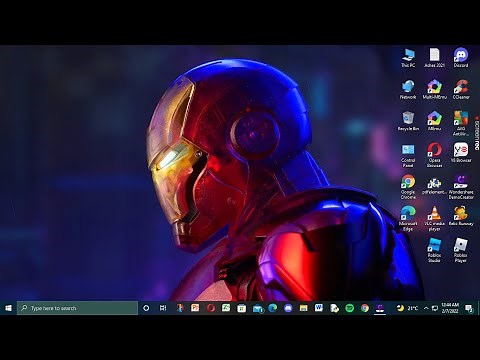Open the Discord icon in the taskbar

point(288,308)
